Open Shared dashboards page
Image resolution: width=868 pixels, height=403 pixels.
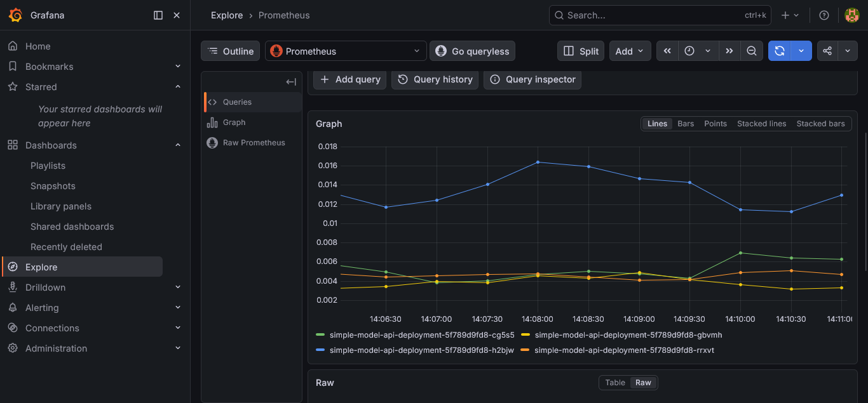point(72,227)
